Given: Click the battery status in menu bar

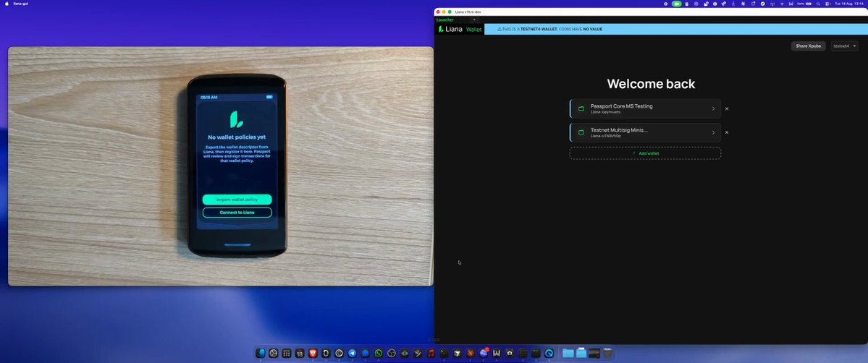Looking at the screenshot, I should pos(804,4).
